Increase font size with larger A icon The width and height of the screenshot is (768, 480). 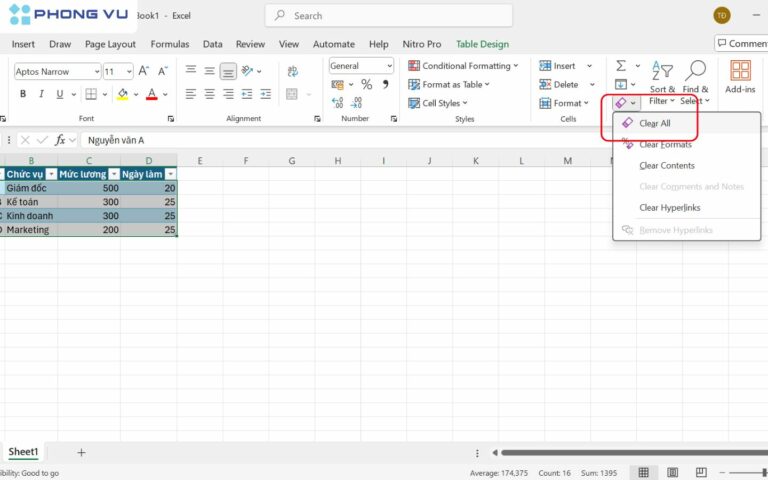(x=144, y=72)
